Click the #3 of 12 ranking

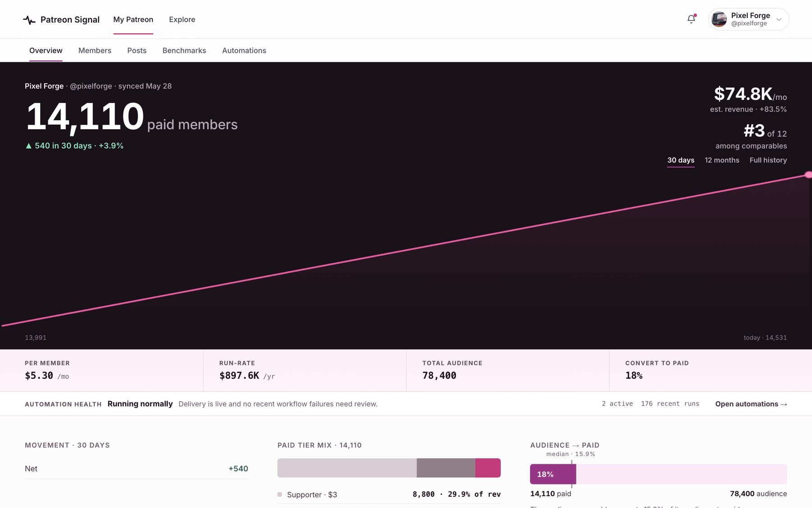pos(765,131)
